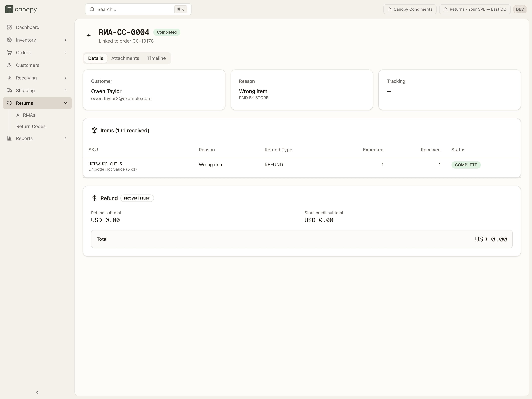Click the Items package icon

point(94,130)
